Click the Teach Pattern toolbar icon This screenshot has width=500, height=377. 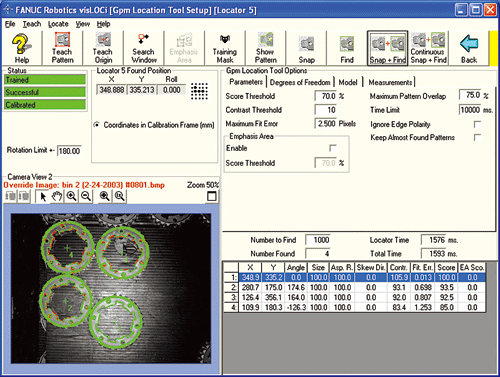pyautogui.click(x=62, y=48)
